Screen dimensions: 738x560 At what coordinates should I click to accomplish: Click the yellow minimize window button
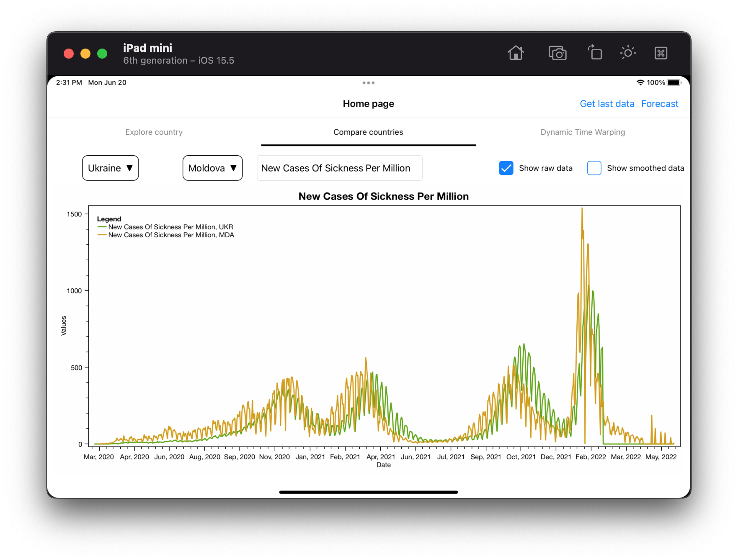coord(85,54)
